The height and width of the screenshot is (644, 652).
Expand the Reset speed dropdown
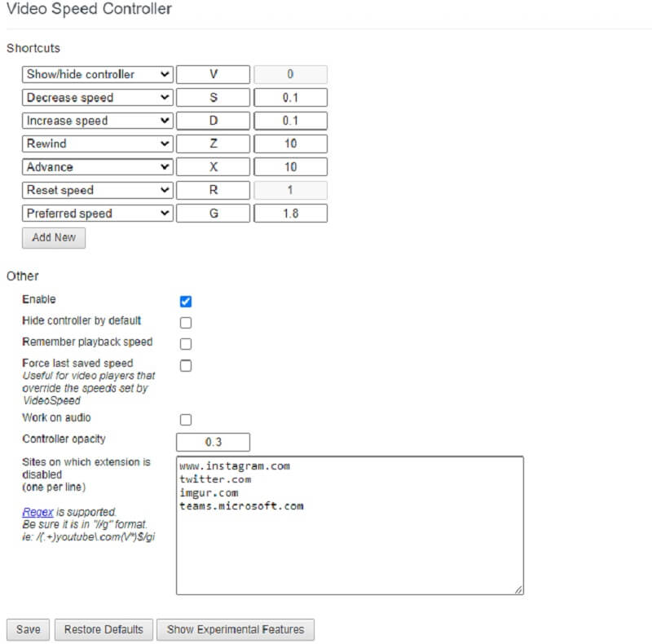96,190
